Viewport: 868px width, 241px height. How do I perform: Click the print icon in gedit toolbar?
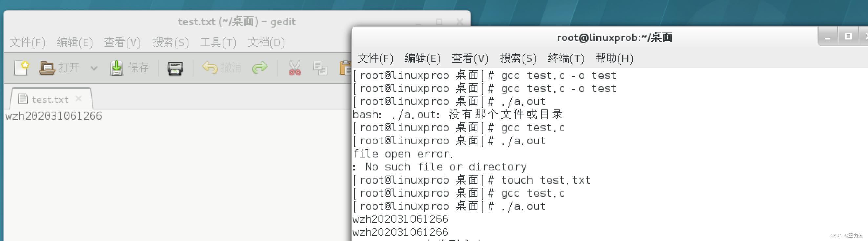tap(175, 68)
